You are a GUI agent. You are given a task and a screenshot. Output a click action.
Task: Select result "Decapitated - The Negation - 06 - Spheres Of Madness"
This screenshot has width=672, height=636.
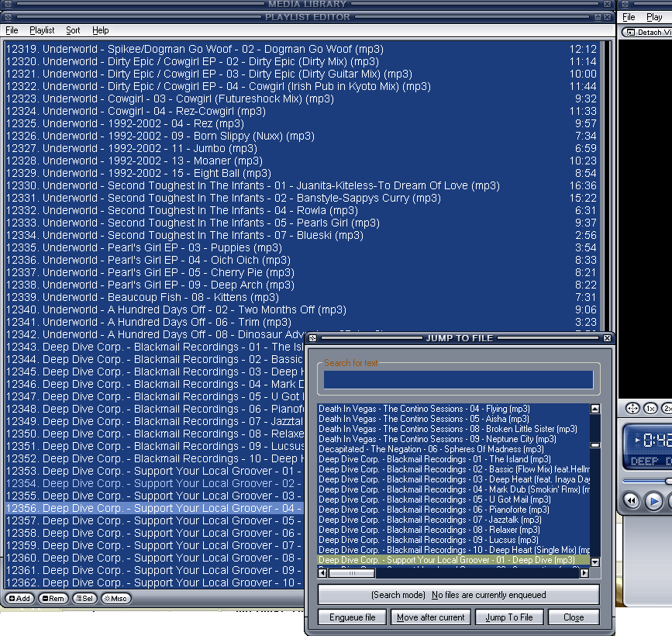coord(454,449)
